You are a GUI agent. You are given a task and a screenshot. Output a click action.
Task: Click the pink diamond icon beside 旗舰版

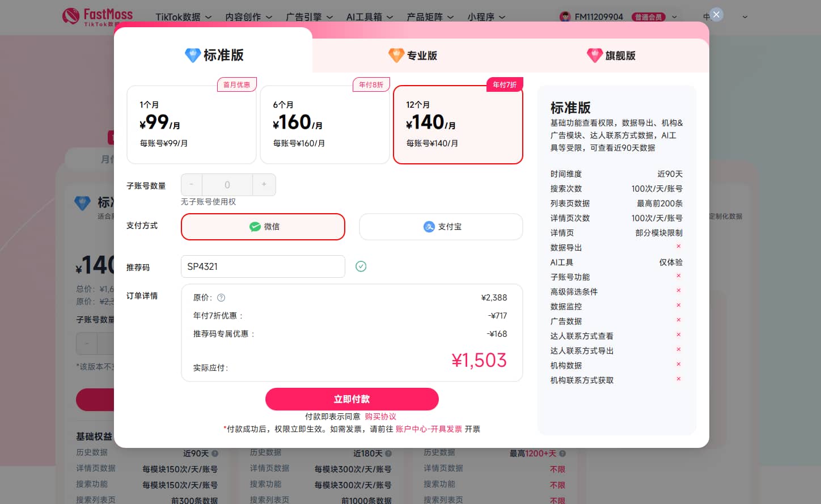tap(594, 55)
